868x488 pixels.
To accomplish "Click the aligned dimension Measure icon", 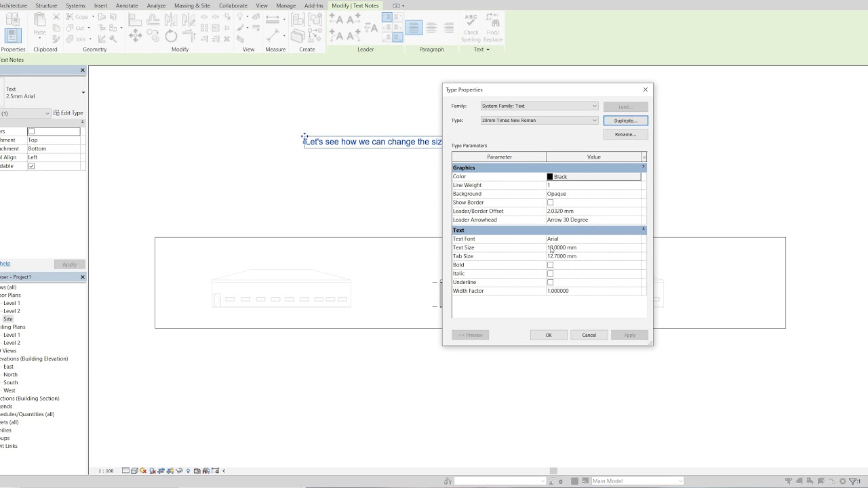I will (273, 19).
